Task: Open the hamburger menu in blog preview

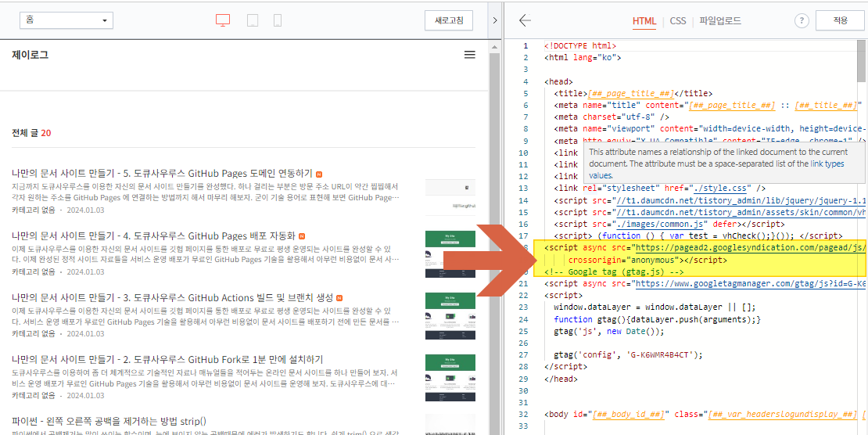Action: (x=469, y=55)
